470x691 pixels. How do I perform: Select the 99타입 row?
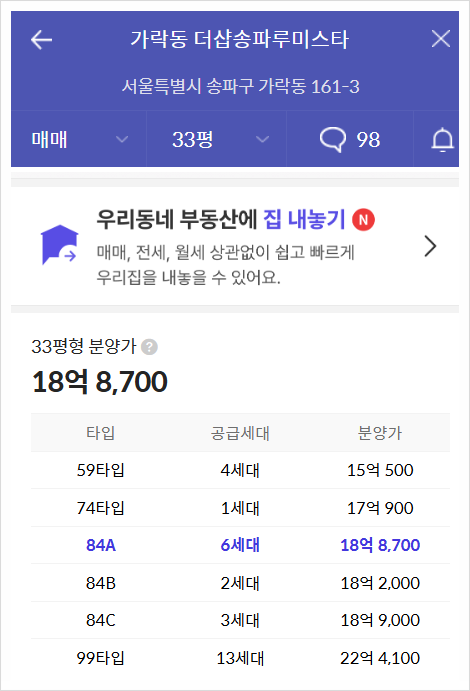(x=241, y=658)
